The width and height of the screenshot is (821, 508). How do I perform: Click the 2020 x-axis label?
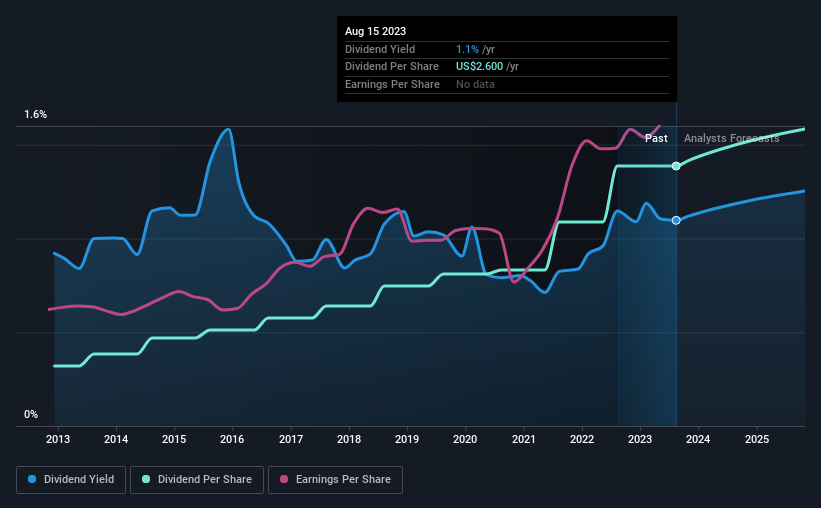tap(465, 439)
